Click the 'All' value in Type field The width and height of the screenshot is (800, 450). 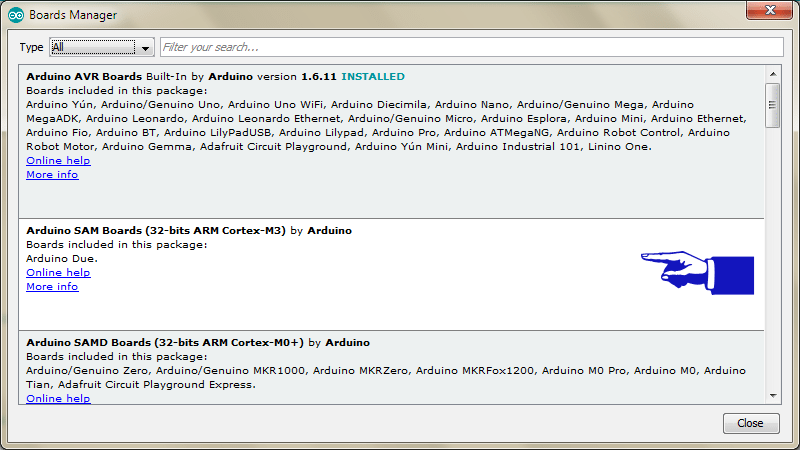coord(90,48)
